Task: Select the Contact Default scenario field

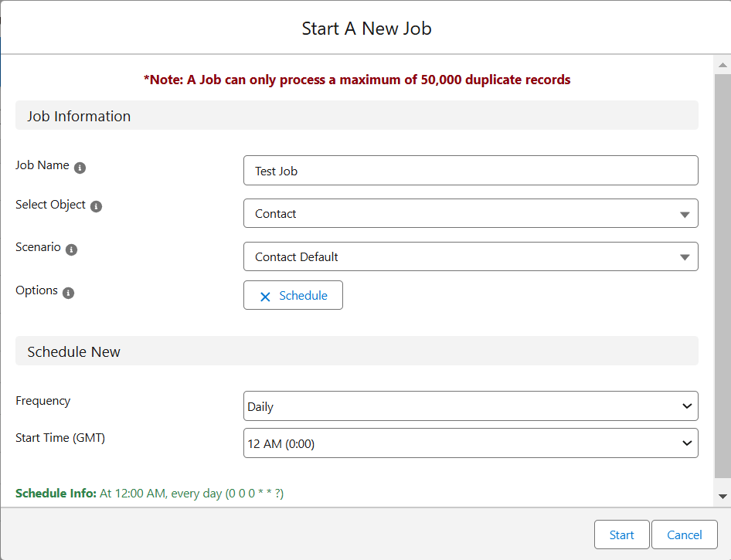Action: (471, 256)
